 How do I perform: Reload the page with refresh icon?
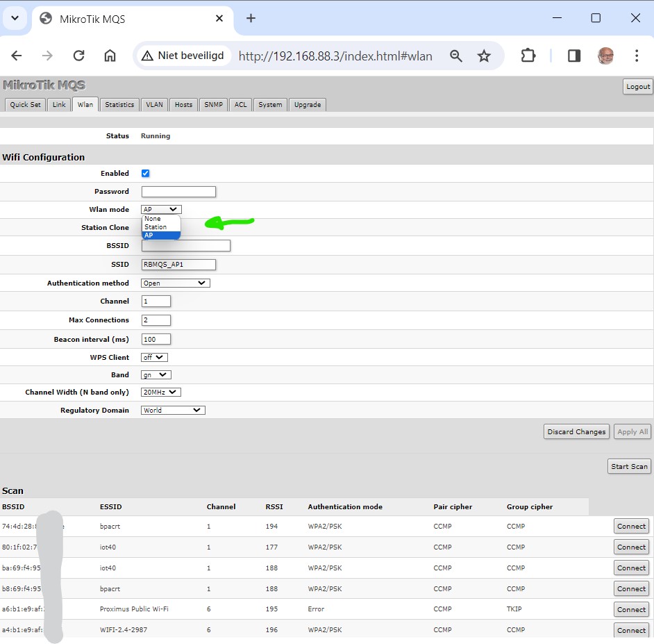click(x=78, y=56)
